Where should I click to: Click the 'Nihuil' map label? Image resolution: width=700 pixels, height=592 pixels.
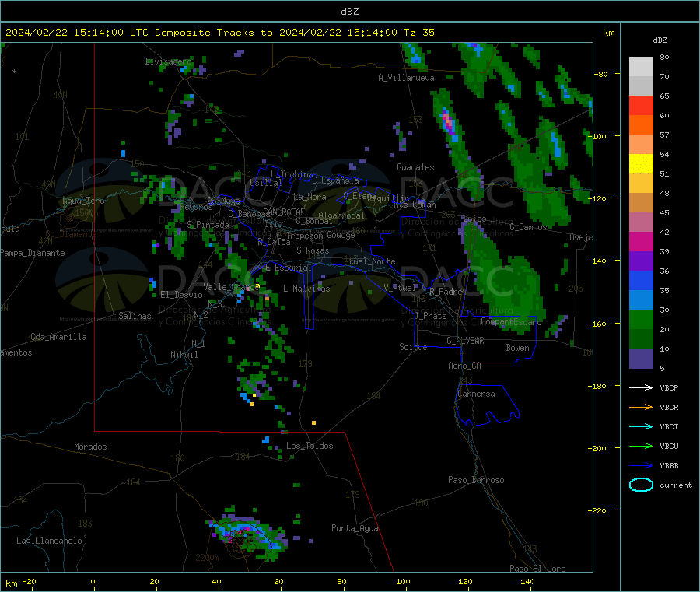click(184, 355)
